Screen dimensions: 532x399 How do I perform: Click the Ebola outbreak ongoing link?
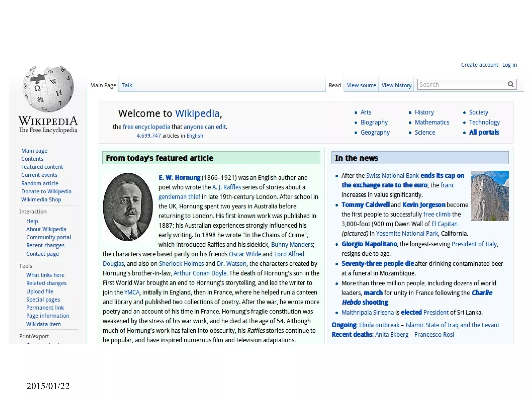[x=379, y=325]
